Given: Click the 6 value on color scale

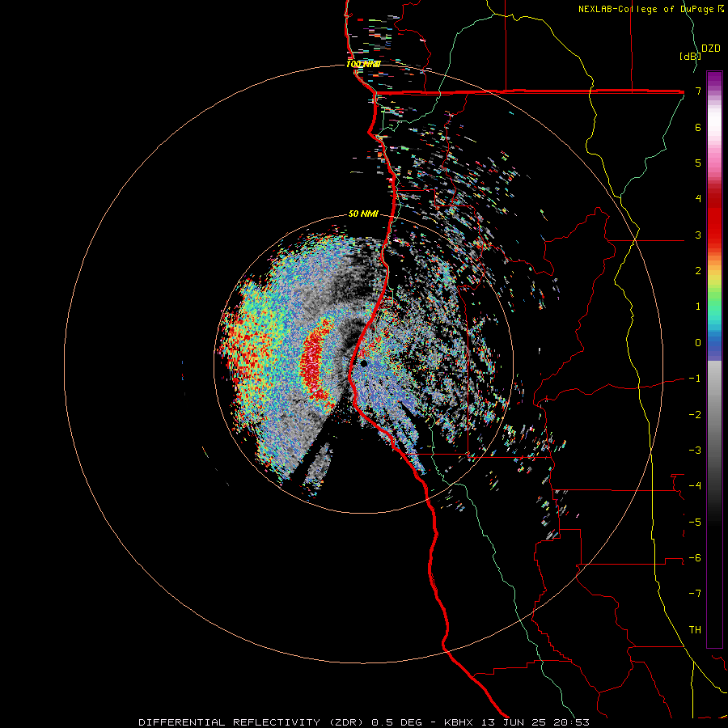Looking at the screenshot, I should click(x=698, y=127).
